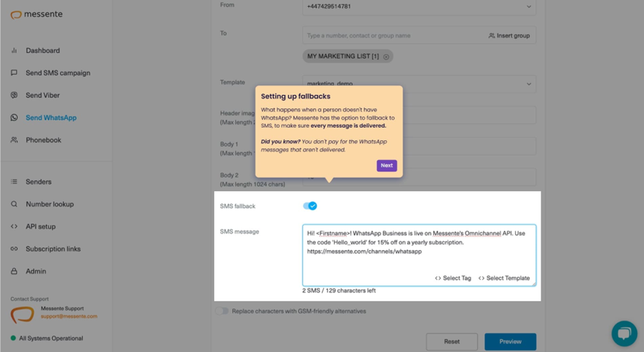Image resolution: width=644 pixels, height=352 pixels.
Task: Open Send SMS campaign page
Action: 58,73
